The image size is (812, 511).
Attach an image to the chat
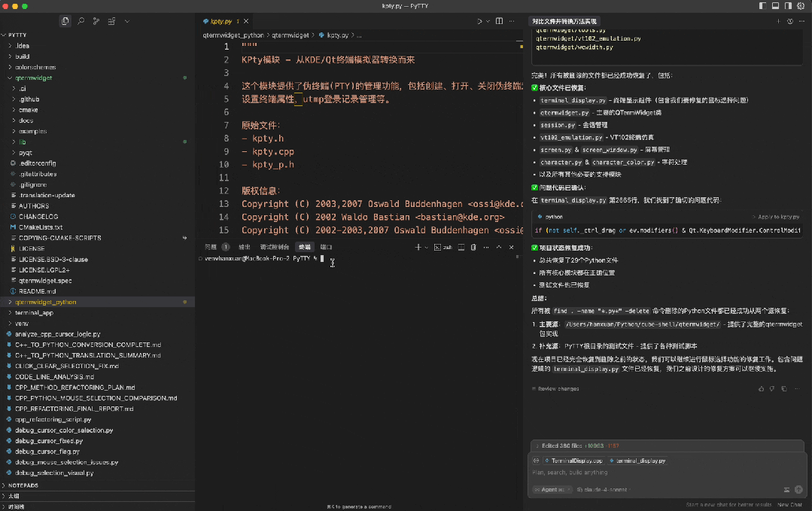pyautogui.click(x=786, y=490)
